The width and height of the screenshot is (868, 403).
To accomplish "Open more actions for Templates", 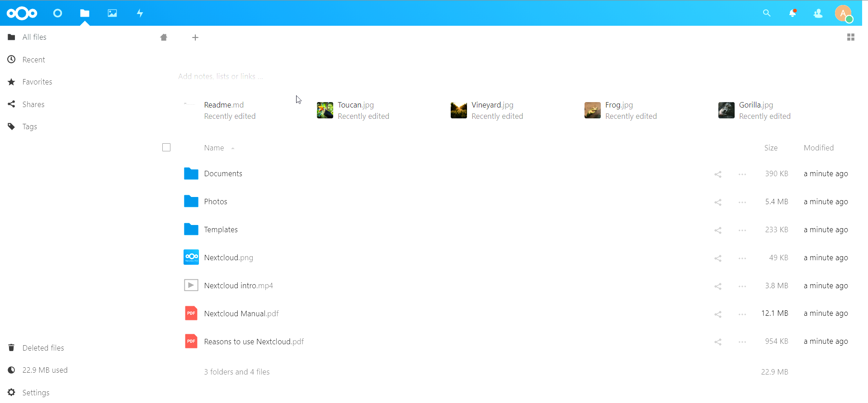I will (742, 230).
